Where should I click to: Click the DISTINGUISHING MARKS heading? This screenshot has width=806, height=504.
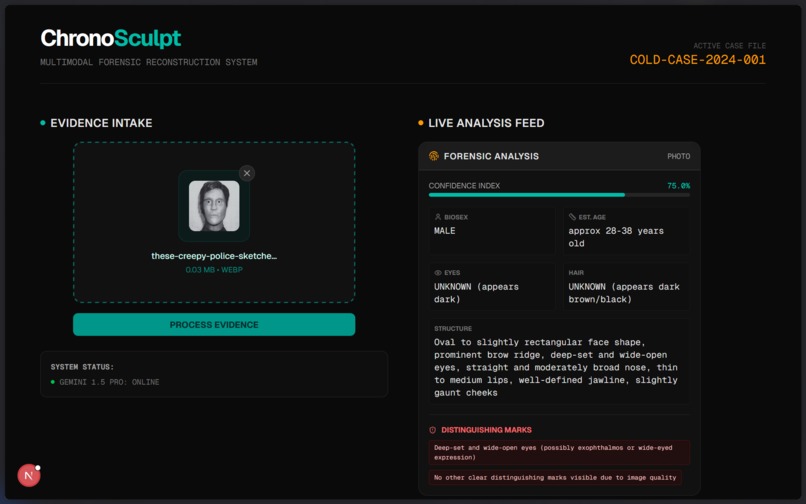[x=486, y=430]
